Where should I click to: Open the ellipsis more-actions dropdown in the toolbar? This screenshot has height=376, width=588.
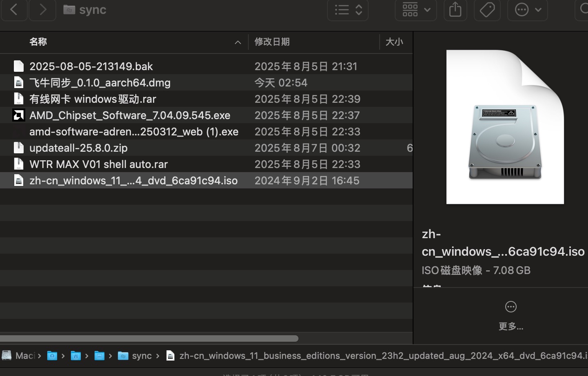click(x=528, y=9)
